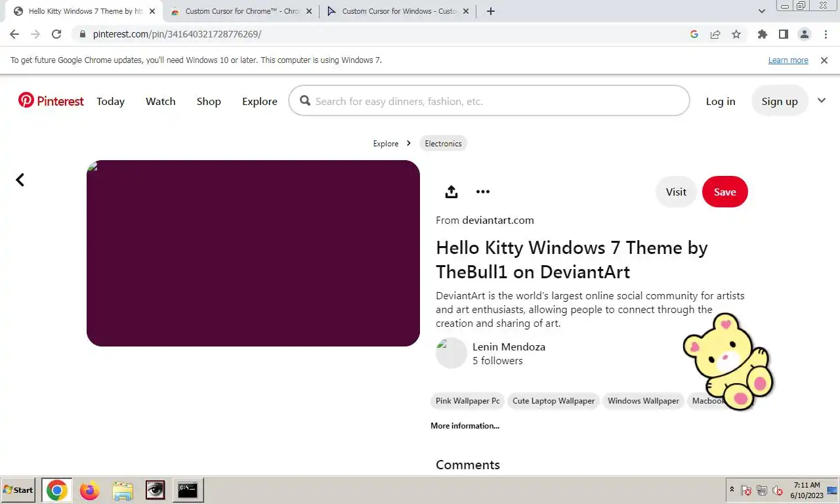Click Action Center flag tray icon
Image resolution: width=840 pixels, height=504 pixels.
point(746,490)
